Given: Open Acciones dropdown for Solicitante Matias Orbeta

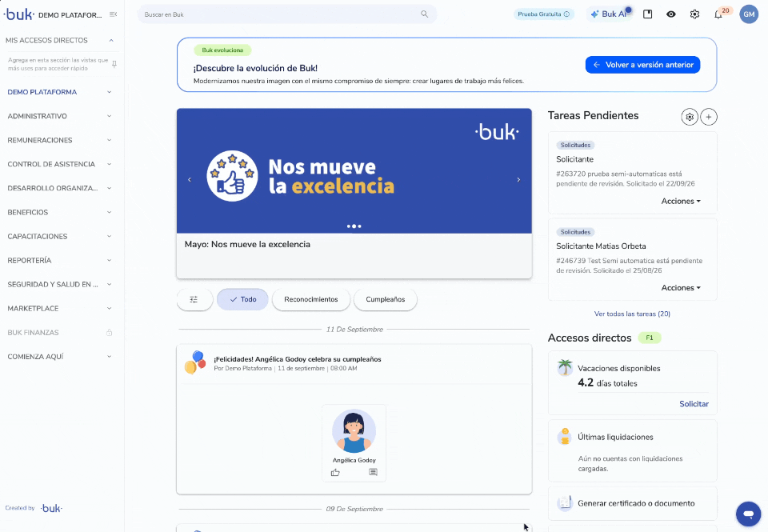Looking at the screenshot, I should click(x=681, y=287).
